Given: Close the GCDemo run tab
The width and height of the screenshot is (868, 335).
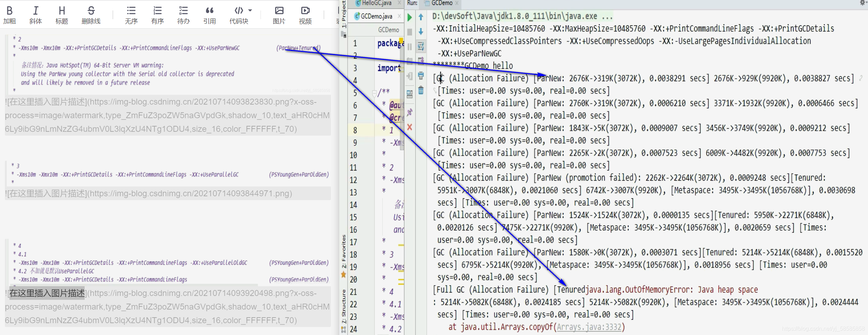Looking at the screenshot, I should coord(457,3).
